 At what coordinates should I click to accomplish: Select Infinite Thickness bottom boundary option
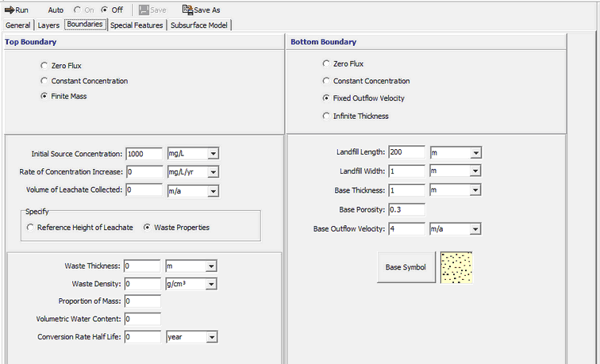click(x=326, y=116)
